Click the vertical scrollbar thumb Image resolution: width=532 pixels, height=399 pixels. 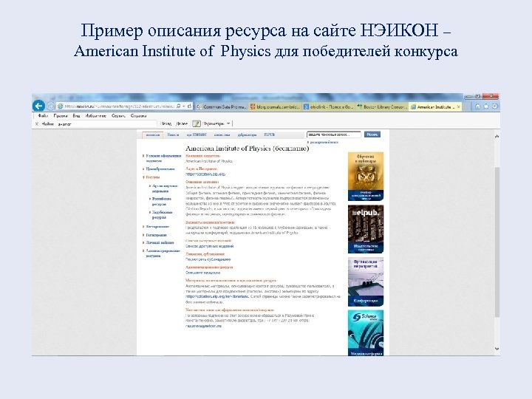(497, 242)
